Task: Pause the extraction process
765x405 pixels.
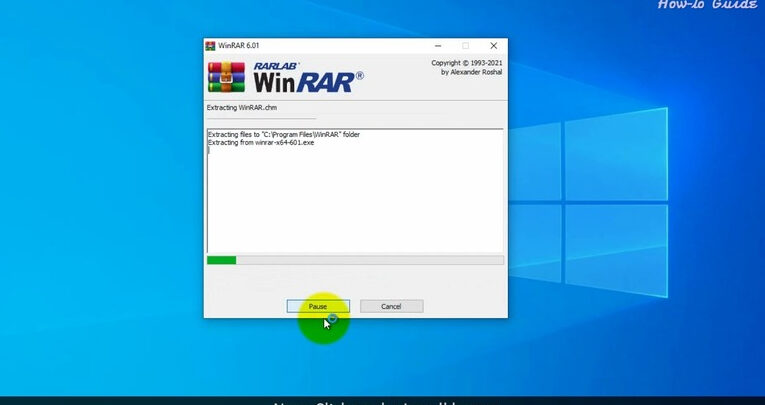Action: [317, 306]
